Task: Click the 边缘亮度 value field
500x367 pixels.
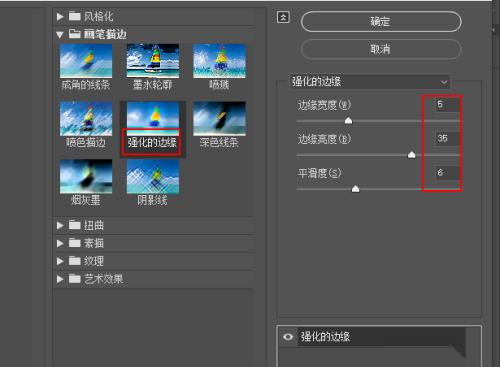Action: [447, 139]
